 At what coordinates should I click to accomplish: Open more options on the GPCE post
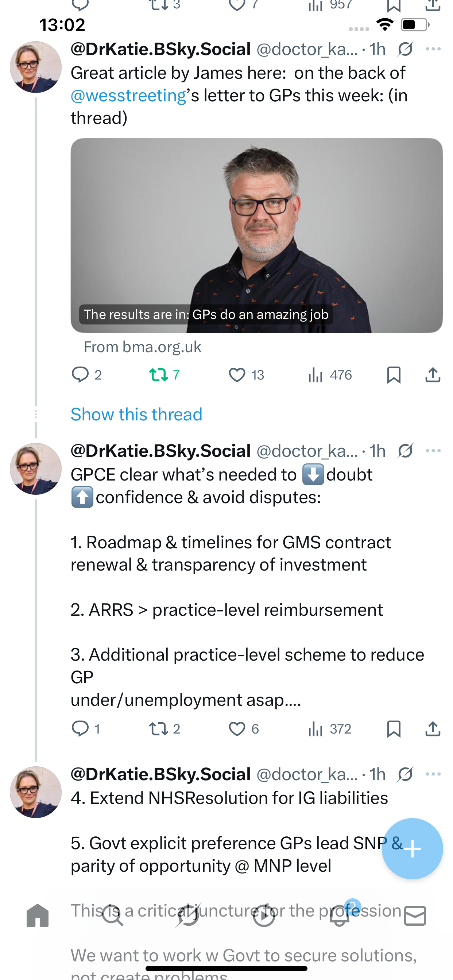pyautogui.click(x=433, y=451)
